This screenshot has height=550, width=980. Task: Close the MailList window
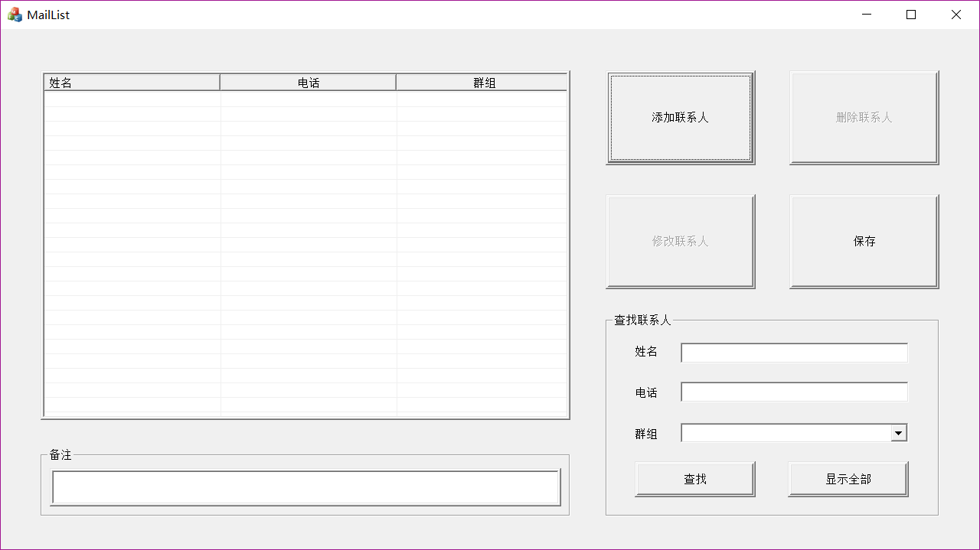956,15
